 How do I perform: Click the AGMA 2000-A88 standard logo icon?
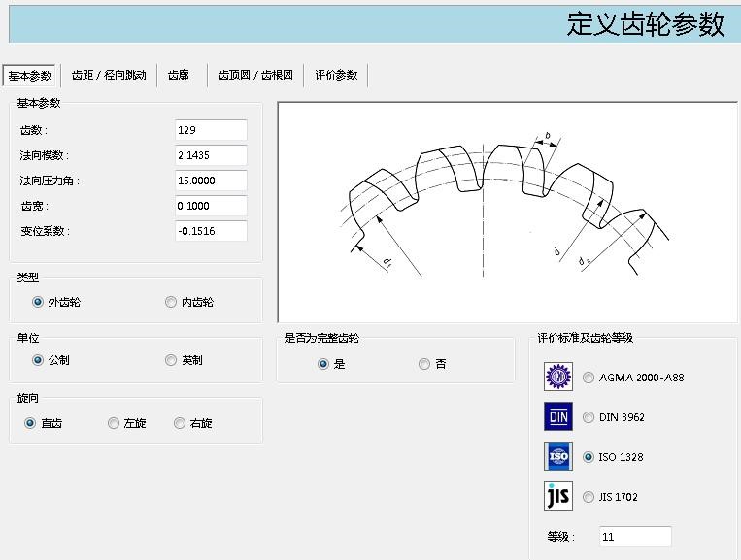[x=558, y=378]
